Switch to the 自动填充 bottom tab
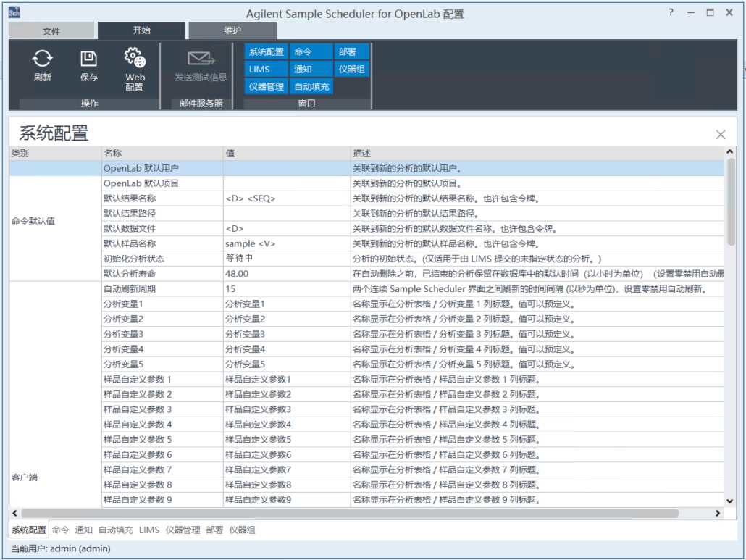This screenshot has width=746, height=560. point(116,530)
